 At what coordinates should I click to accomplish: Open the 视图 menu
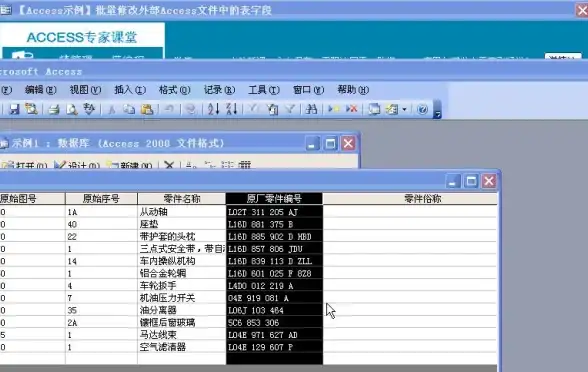tap(85, 90)
